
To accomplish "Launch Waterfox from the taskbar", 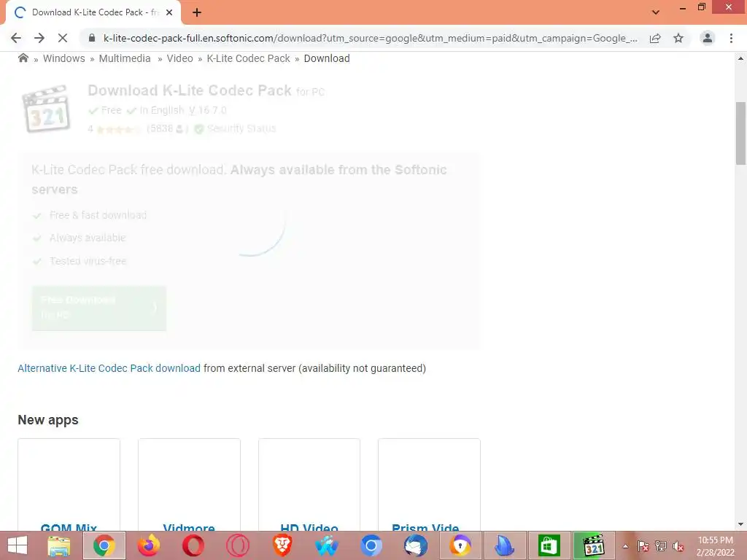I will [326, 545].
